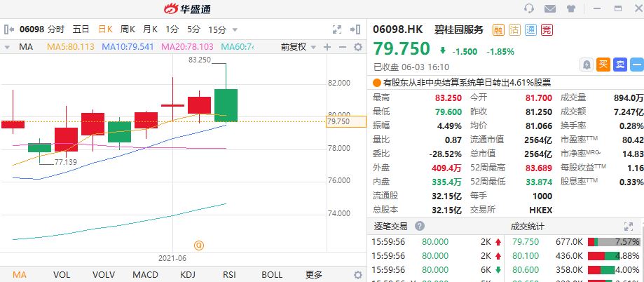Click the 79.750 677.0K stats row bar
The height and width of the screenshot is (282, 644).
(614, 242)
